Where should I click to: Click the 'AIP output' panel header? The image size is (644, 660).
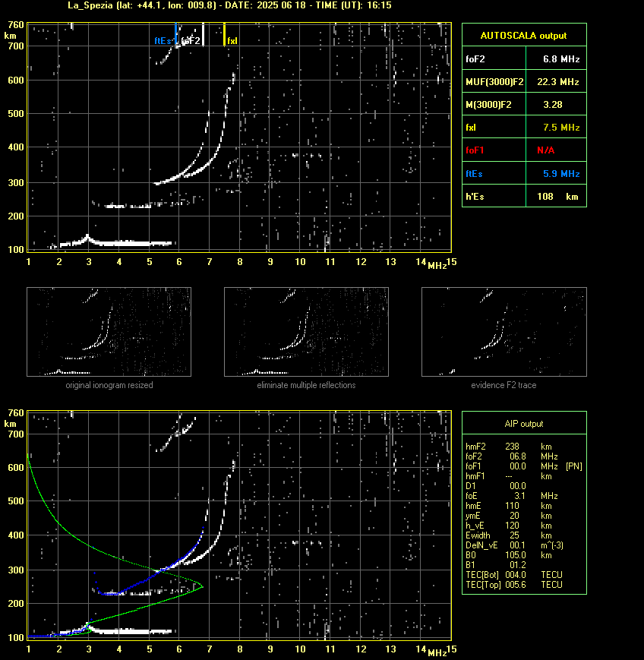524,424
